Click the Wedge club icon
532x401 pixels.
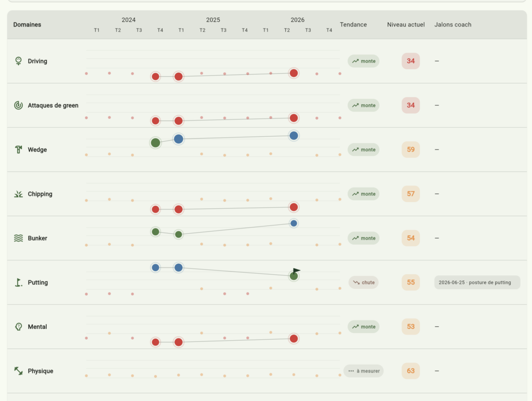pos(18,150)
